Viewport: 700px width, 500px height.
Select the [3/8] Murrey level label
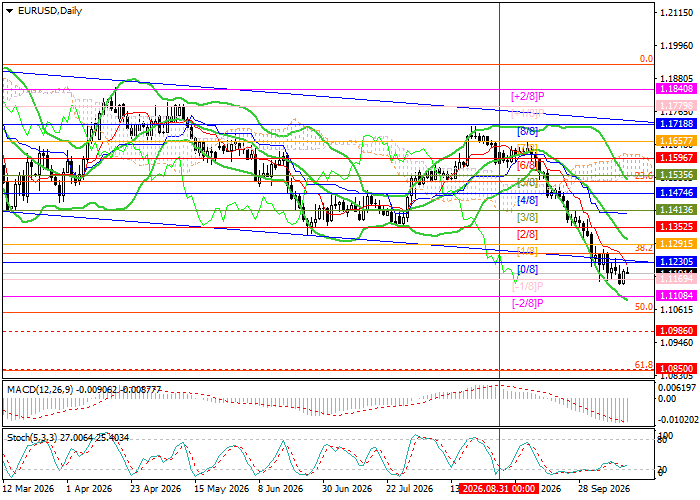click(528, 218)
